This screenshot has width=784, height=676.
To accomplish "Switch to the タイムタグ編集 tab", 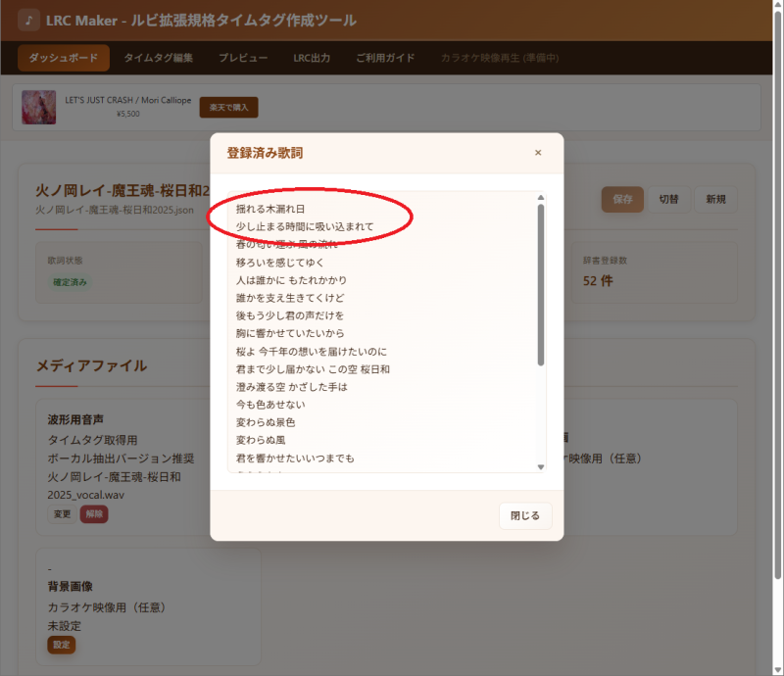I will tap(158, 58).
